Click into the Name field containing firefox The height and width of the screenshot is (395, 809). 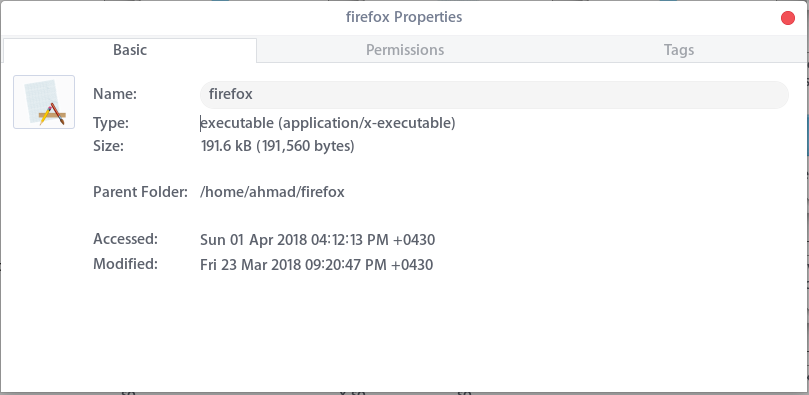(x=494, y=95)
